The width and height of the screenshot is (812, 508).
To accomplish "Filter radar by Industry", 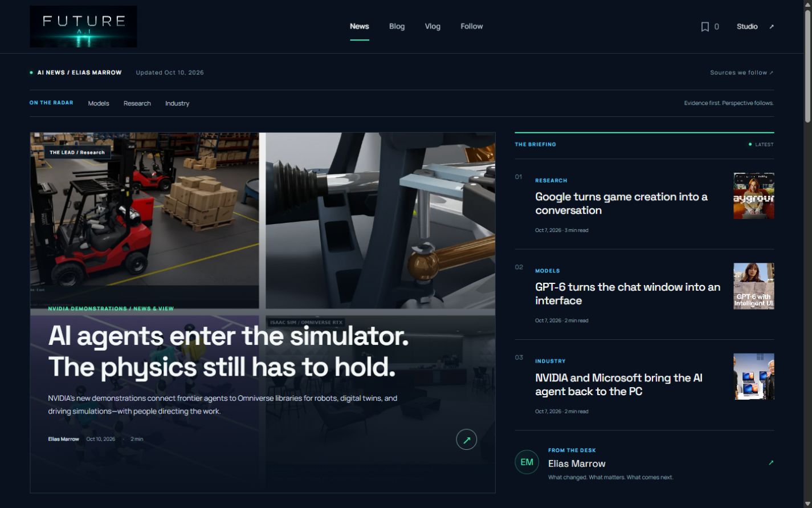I will click(x=177, y=103).
